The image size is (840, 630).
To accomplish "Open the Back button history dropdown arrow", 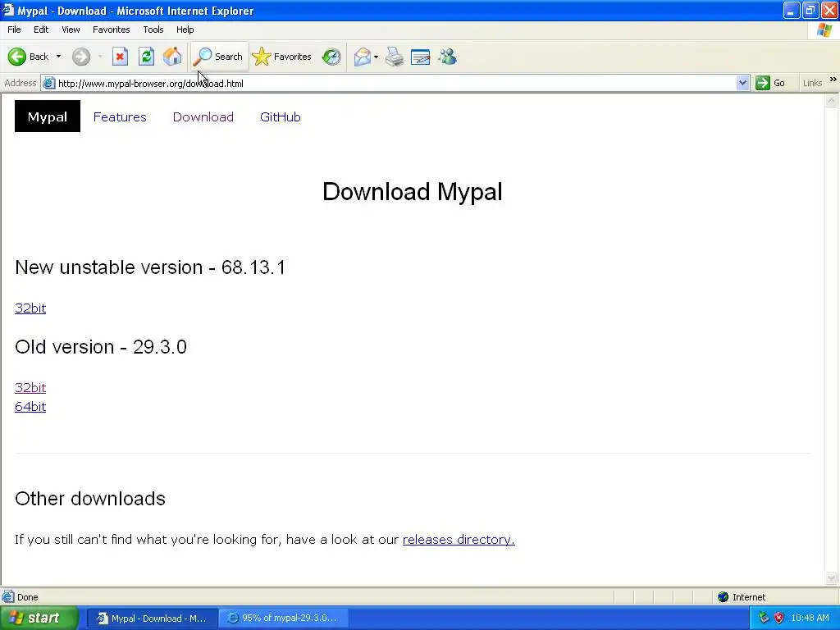I will coord(58,57).
